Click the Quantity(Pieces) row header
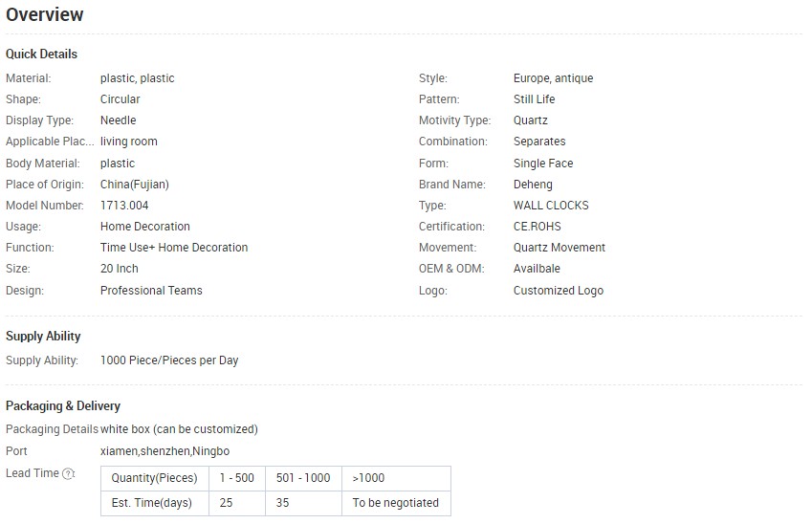The height and width of the screenshot is (524, 812). (x=155, y=478)
